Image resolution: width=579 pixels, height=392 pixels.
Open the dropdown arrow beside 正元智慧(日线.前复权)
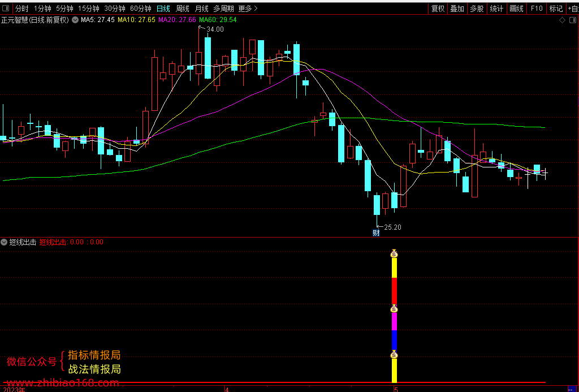click(x=75, y=20)
